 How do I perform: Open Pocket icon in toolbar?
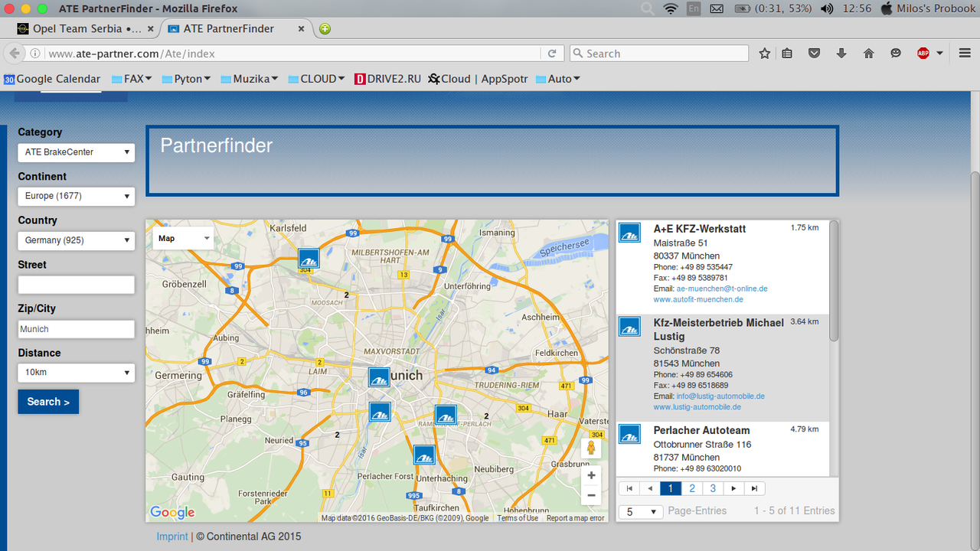click(815, 54)
